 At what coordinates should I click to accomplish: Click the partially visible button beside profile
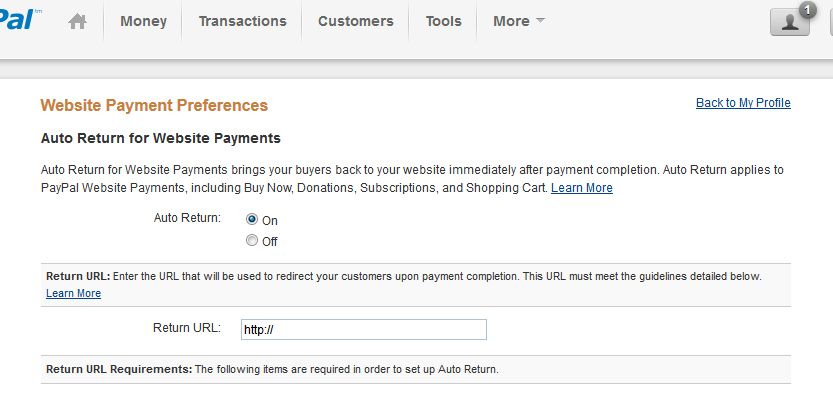(x=830, y=22)
